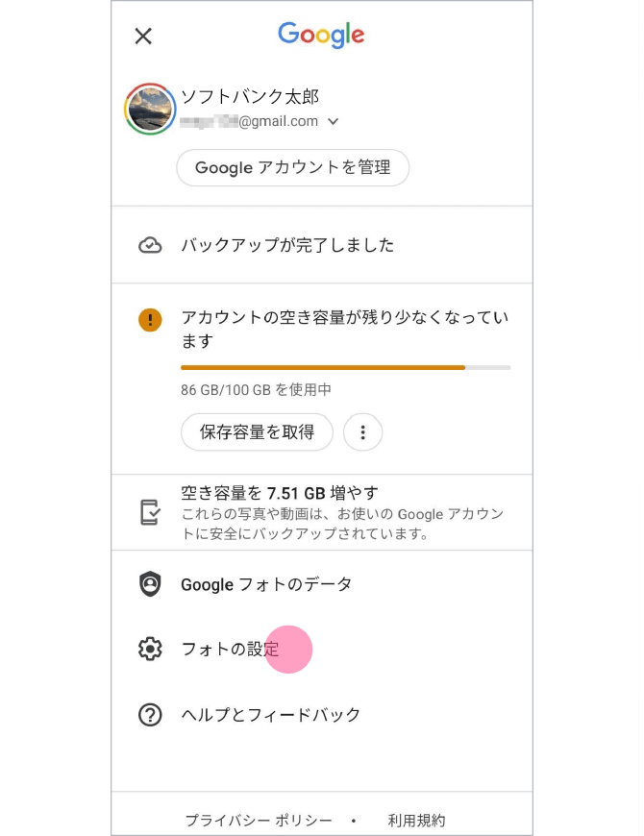644x836 pixels.
Task: Click the backup complete cloud icon
Action: point(150,245)
